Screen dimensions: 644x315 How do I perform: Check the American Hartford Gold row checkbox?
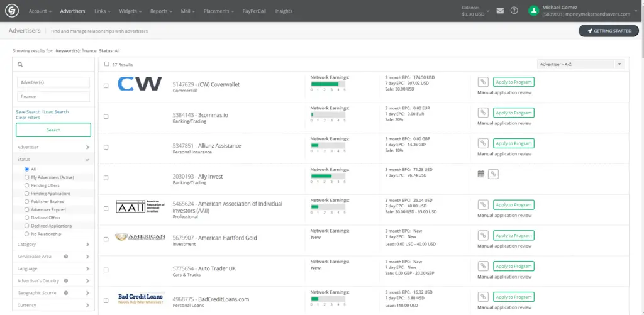click(106, 239)
